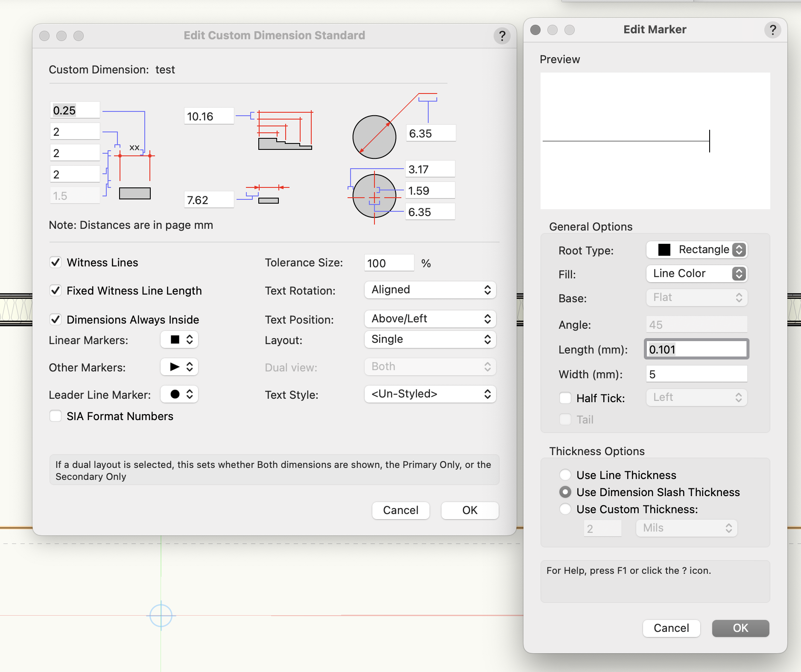Viewport: 801px width, 672px height.
Task: Click OK in the Edit Marker dialog
Action: tap(740, 628)
